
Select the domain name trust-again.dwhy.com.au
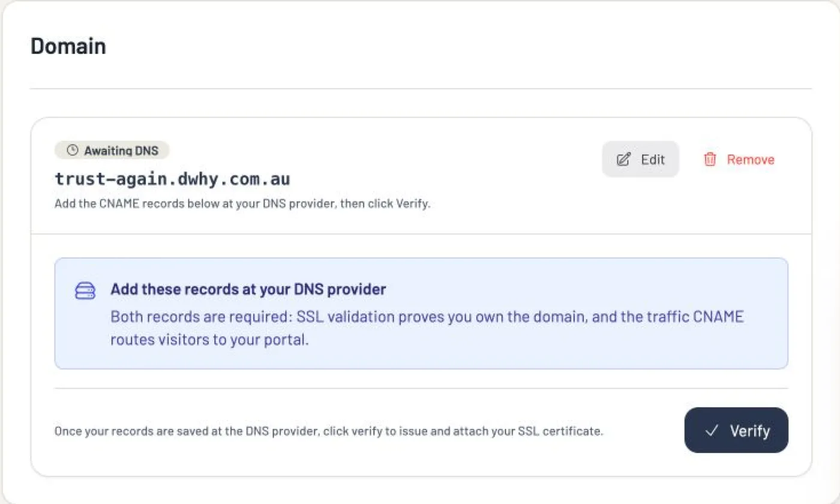173,179
